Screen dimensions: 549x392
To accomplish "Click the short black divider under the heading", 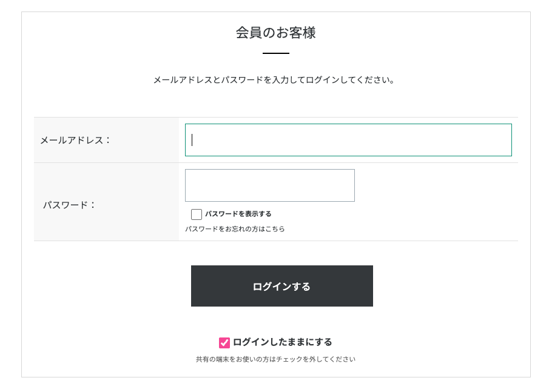I will click(x=276, y=53).
